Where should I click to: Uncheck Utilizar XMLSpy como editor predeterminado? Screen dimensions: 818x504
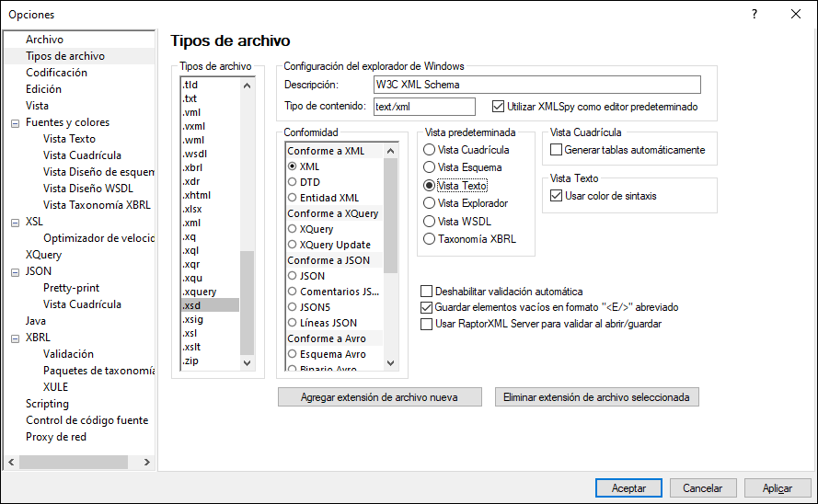pos(499,107)
